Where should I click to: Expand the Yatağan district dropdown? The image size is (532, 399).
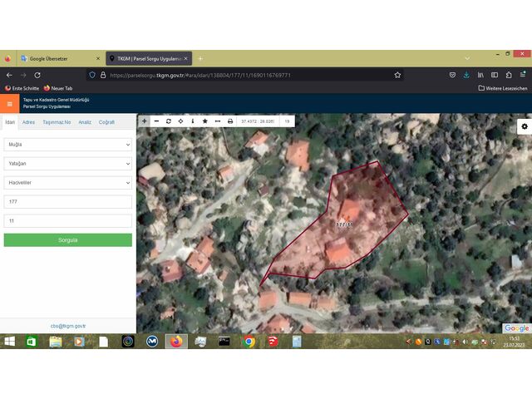click(67, 164)
